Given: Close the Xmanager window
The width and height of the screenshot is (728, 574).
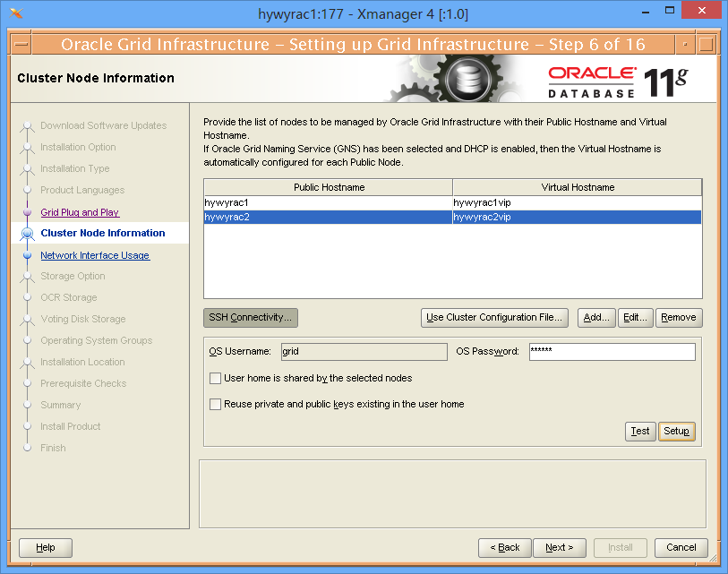Looking at the screenshot, I should pyautogui.click(x=702, y=10).
